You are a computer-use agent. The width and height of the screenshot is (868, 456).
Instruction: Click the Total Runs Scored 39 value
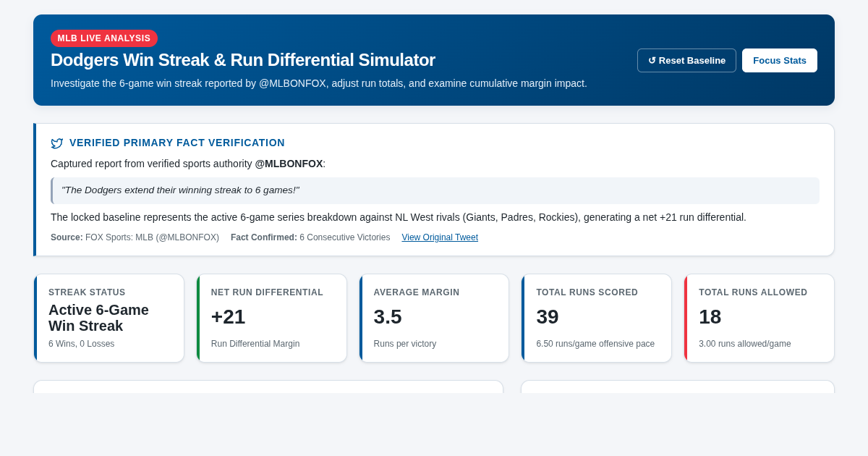548,317
